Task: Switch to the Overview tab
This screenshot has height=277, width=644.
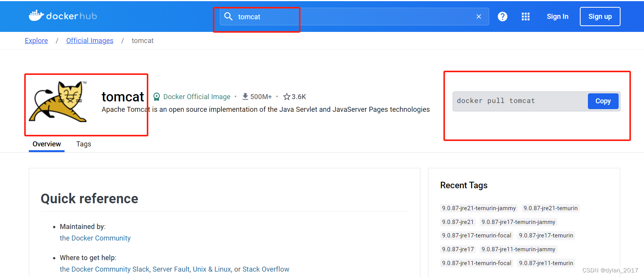Action: click(46, 144)
